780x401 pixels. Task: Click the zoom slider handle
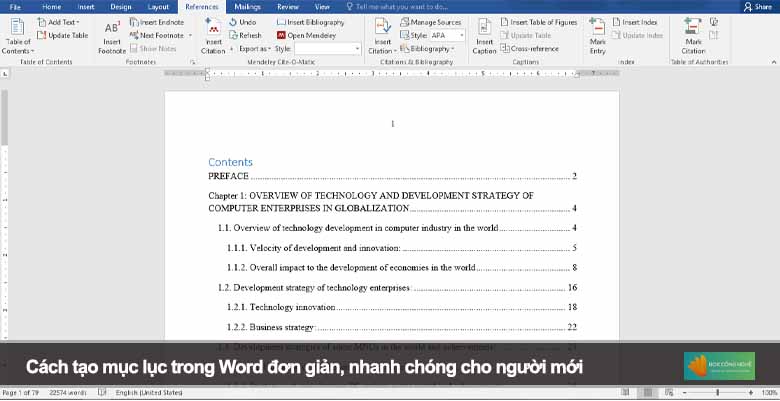[717, 393]
